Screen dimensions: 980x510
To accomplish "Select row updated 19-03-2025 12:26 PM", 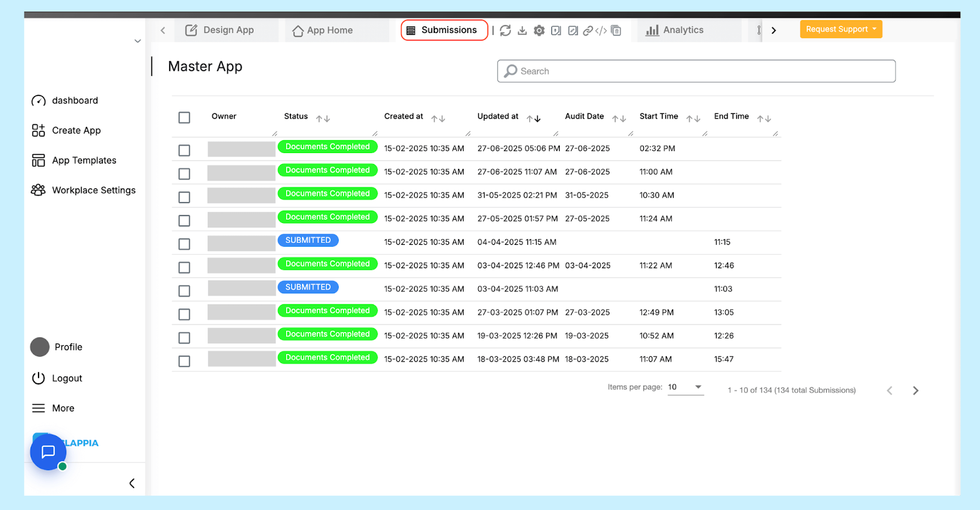I will click(x=184, y=338).
